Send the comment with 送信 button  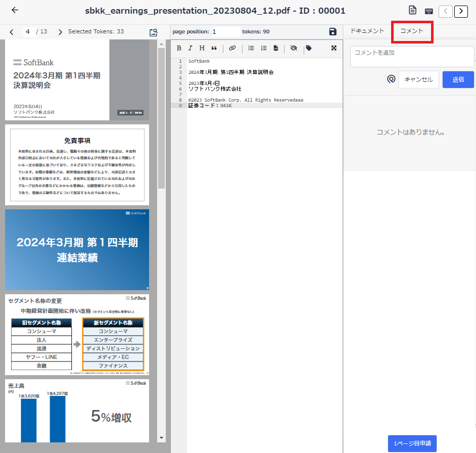click(x=458, y=79)
